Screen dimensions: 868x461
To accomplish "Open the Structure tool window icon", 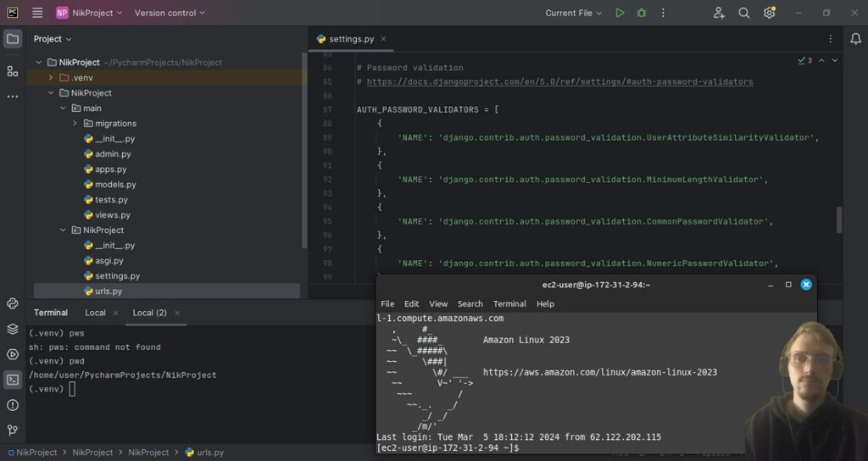I will 13,71.
